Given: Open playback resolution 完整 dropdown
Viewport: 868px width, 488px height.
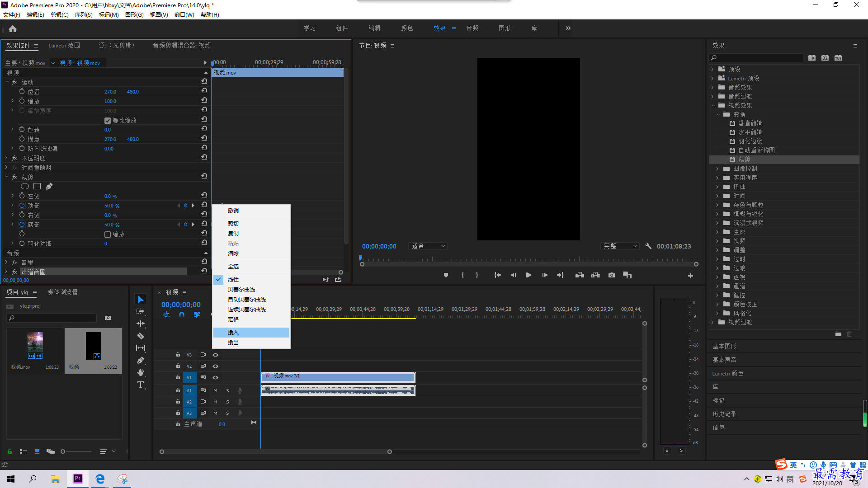Looking at the screenshot, I should (620, 246).
